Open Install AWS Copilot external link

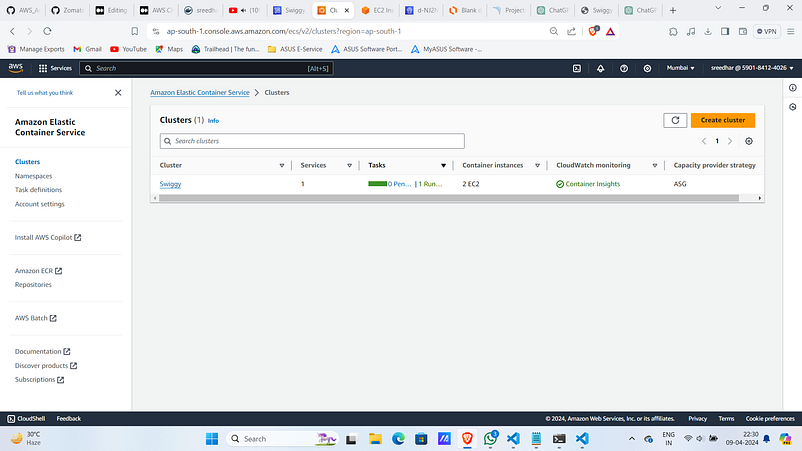[48, 237]
